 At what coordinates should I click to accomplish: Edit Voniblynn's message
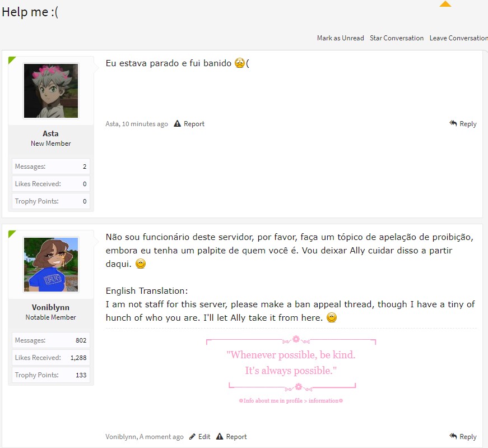point(204,436)
